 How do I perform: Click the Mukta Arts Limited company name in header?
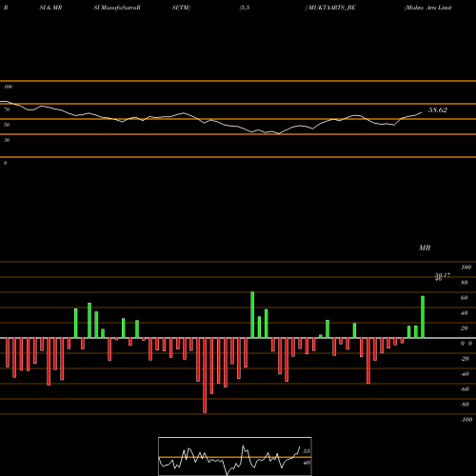[428, 8]
